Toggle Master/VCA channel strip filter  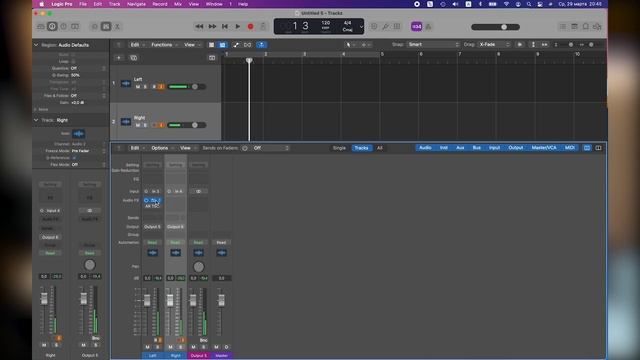[x=544, y=148]
